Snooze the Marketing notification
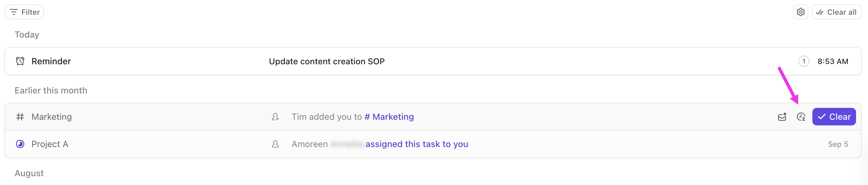 point(801,117)
